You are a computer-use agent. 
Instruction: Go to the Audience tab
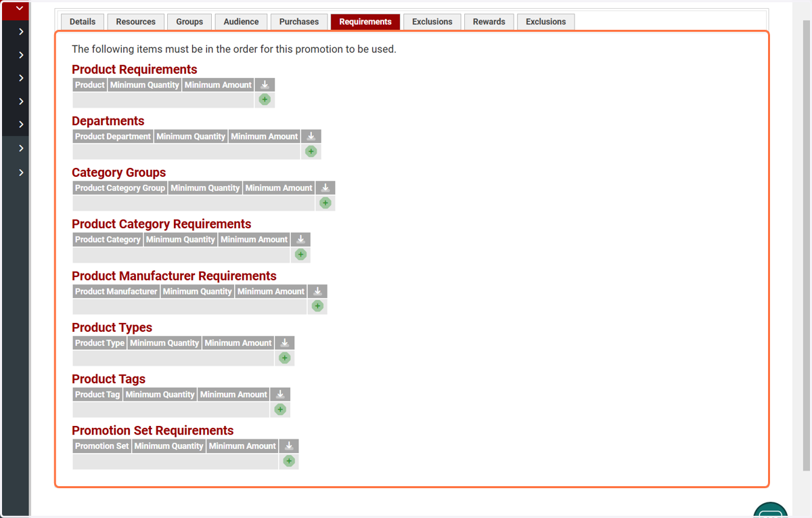pyautogui.click(x=242, y=22)
